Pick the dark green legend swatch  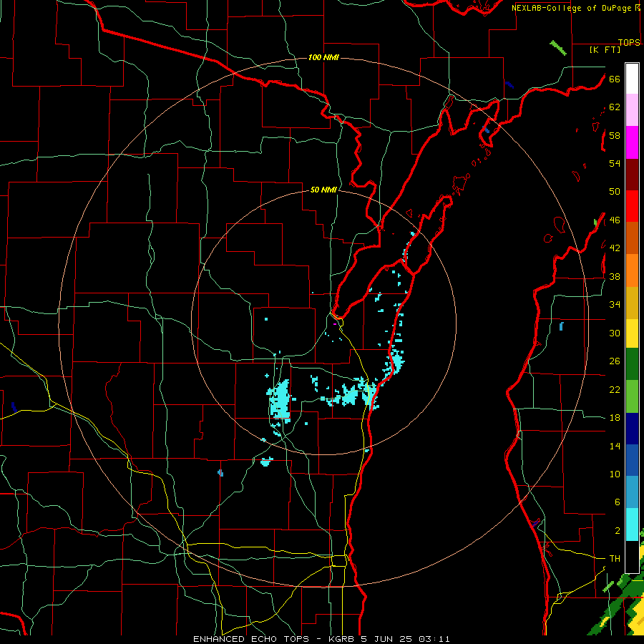coord(632,364)
